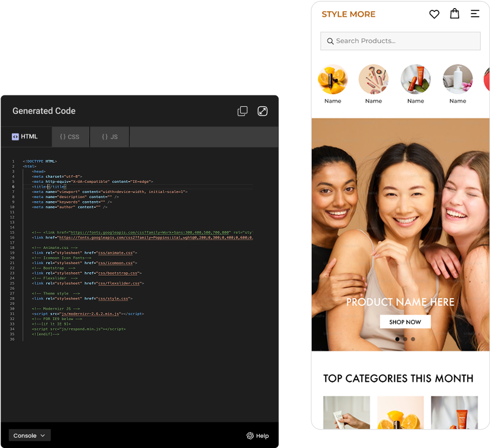This screenshot has height=448, width=490.
Task: Open the JS tab
Action: coord(109,137)
